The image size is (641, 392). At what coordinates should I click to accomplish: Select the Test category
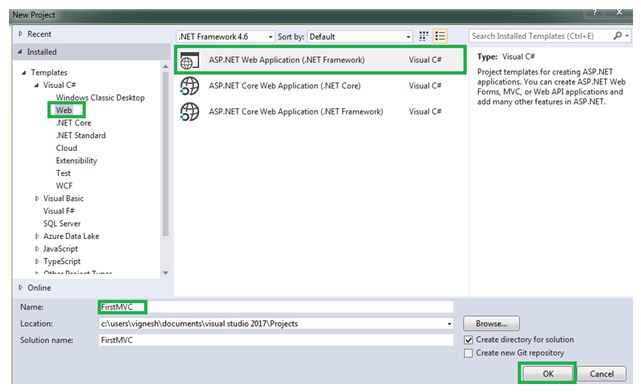63,174
